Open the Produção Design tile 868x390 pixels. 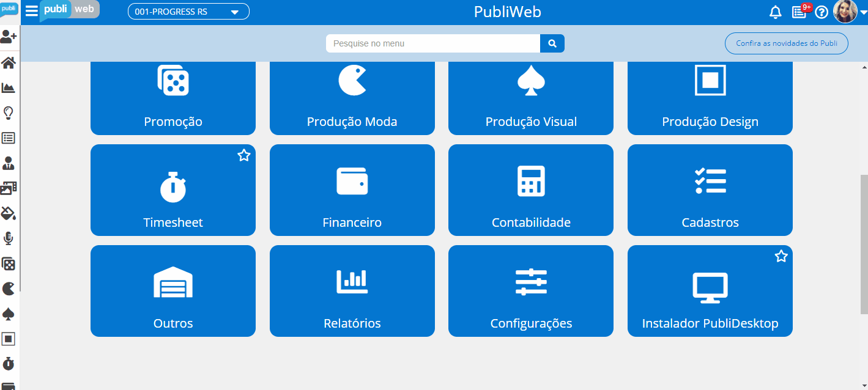(710, 98)
